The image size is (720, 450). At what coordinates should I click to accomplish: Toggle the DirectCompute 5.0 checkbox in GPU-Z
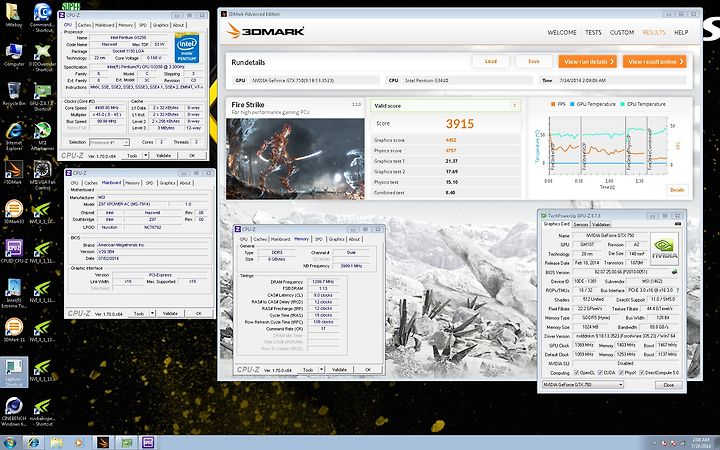[x=642, y=372]
